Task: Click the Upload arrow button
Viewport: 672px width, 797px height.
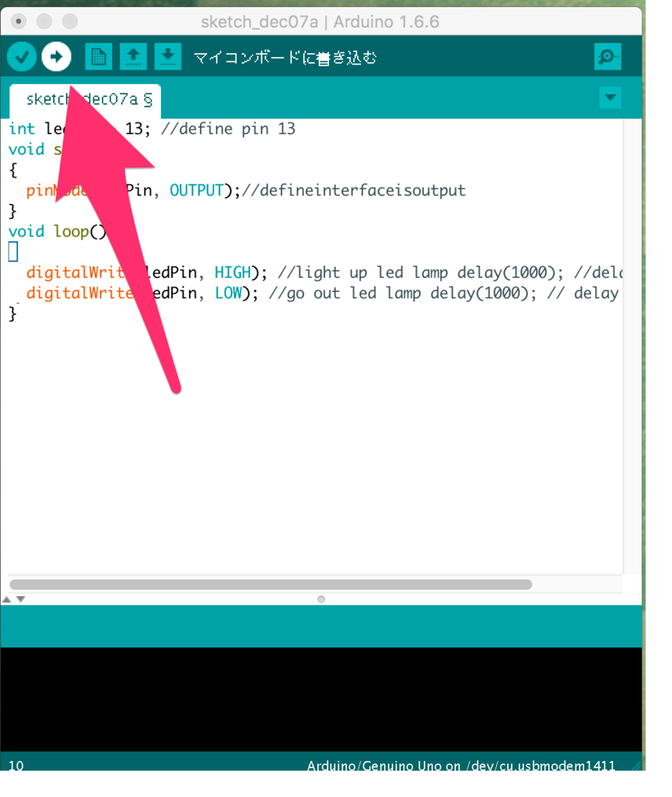Action: point(56,56)
